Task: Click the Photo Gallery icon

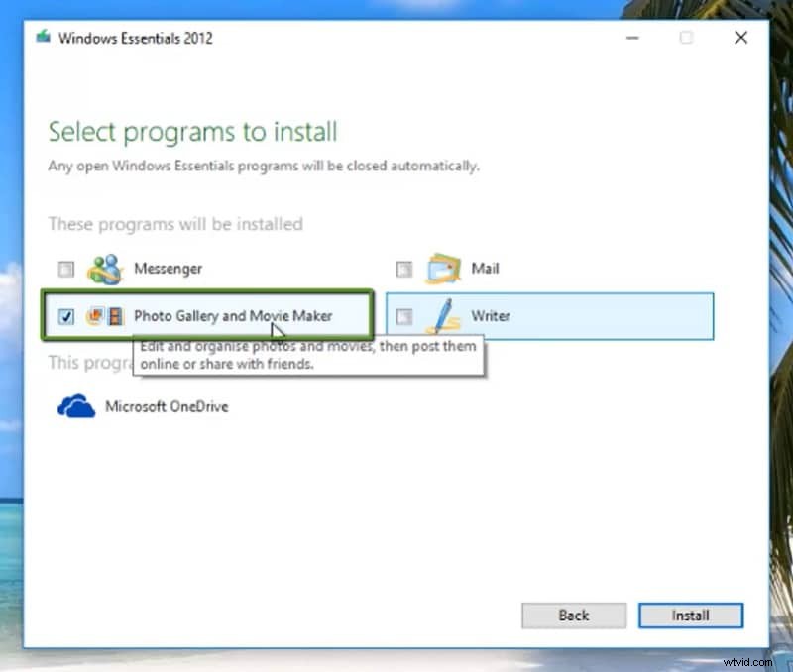Action: tap(95, 316)
